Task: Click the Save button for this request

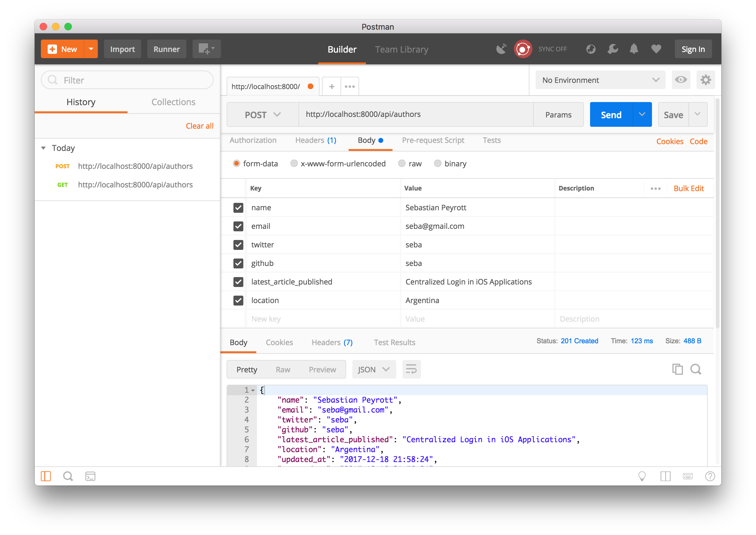Action: (674, 114)
